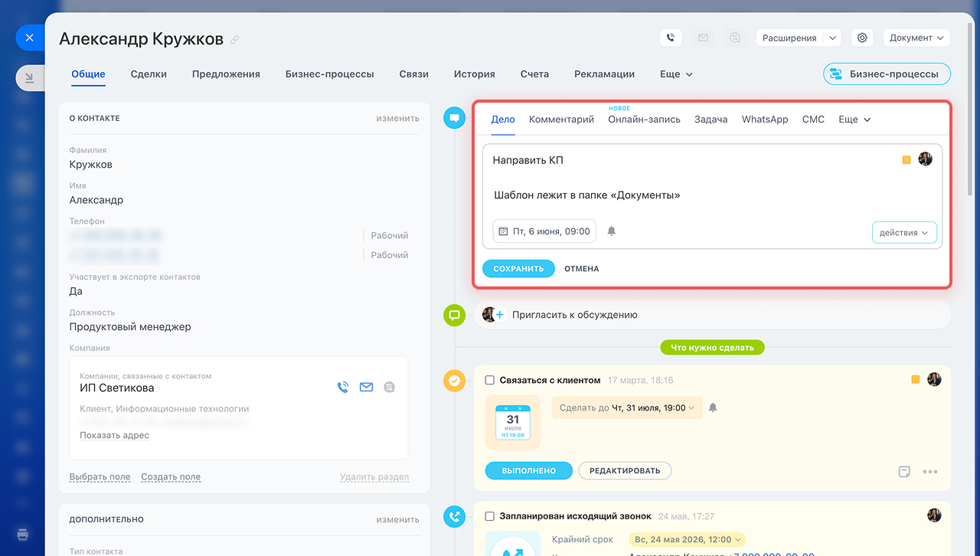Click the plus icon next to Пригласить к обсуждению

tap(500, 315)
